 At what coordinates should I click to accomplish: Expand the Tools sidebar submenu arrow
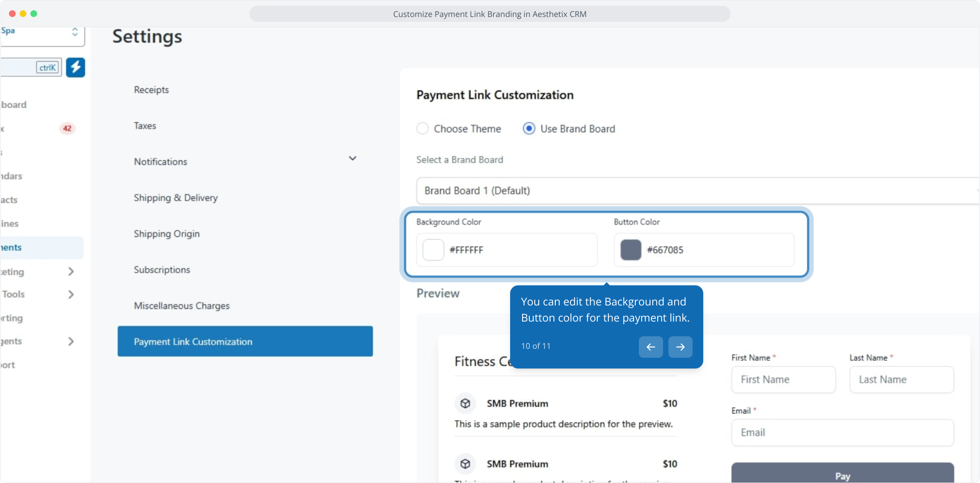[71, 294]
